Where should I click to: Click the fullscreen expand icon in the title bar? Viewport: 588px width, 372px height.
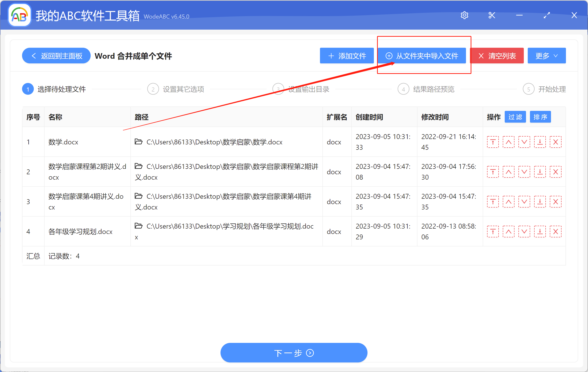point(547,15)
